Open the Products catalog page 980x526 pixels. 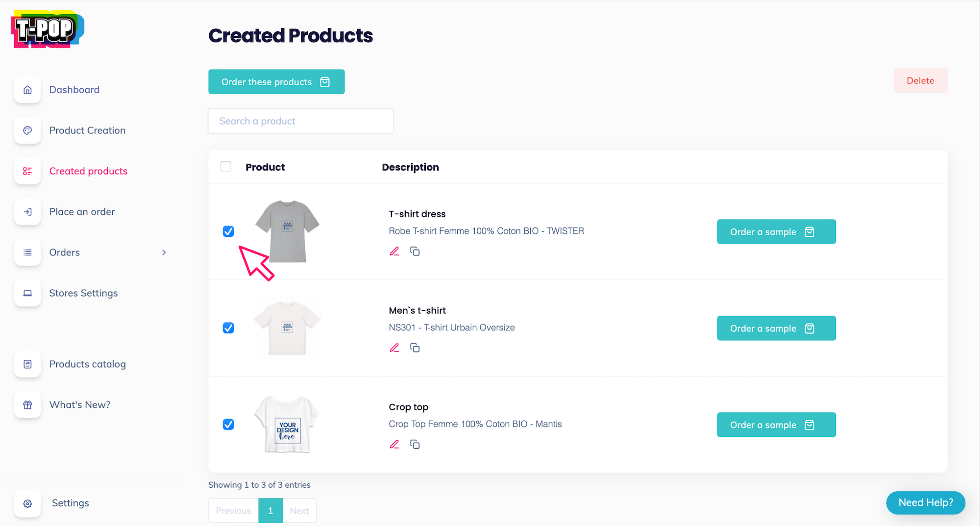tap(87, 364)
